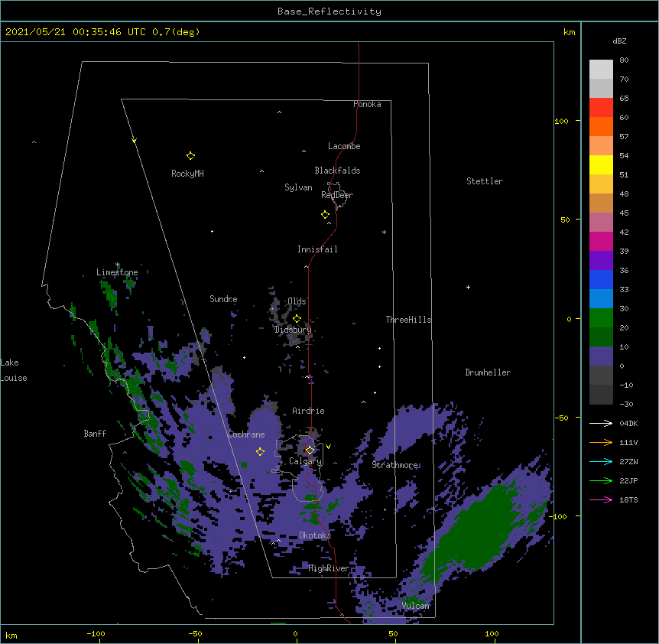Click the -50 tick on the bottom axis
659x644 pixels.
[196, 634]
